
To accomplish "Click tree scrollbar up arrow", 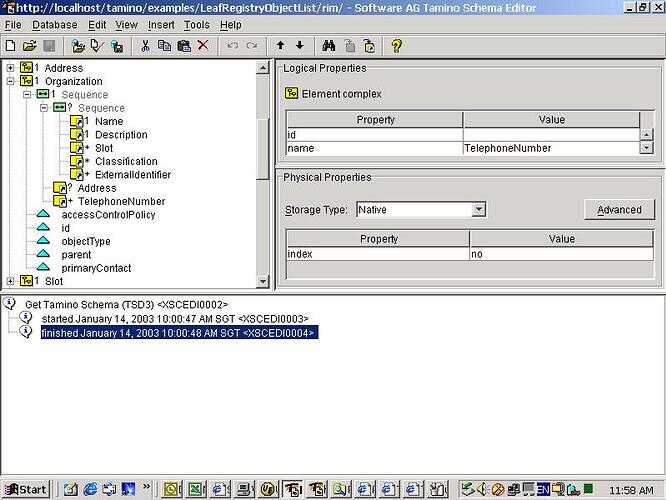I will point(263,68).
